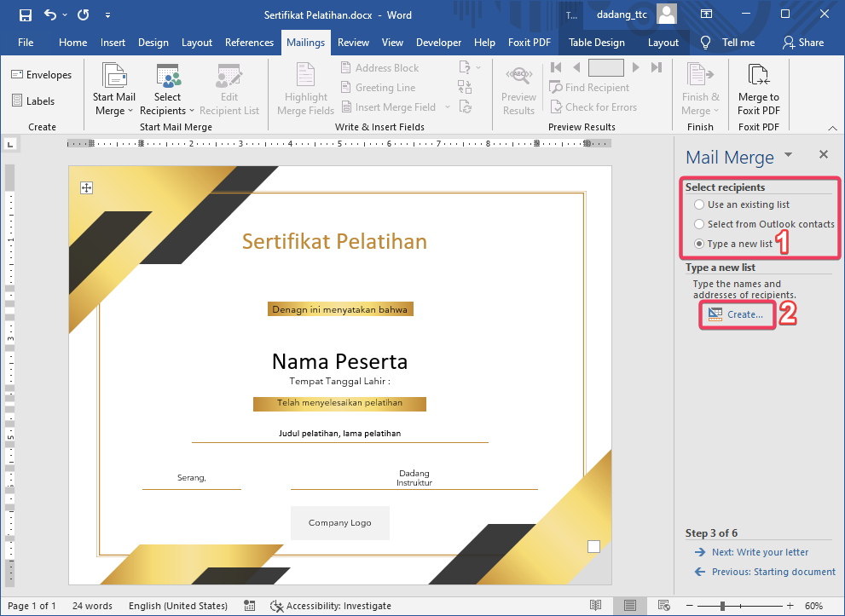
Task: Open the Table Design tab
Action: tap(596, 42)
